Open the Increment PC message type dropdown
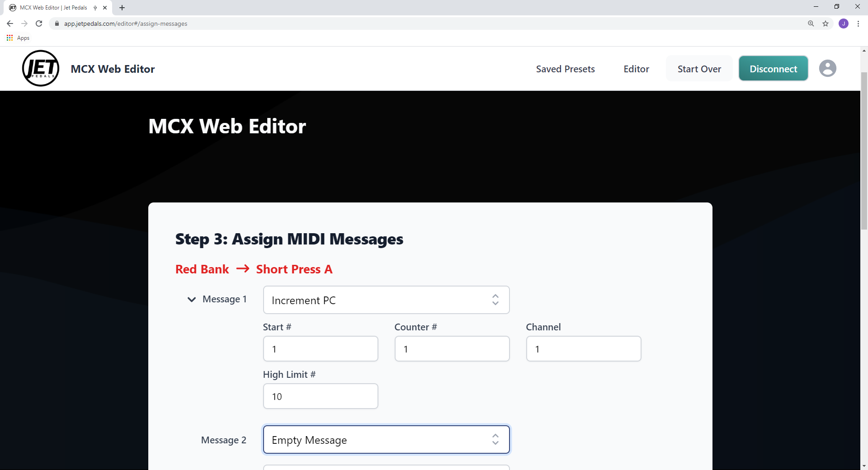Viewport: 868px width, 470px height. click(x=386, y=300)
